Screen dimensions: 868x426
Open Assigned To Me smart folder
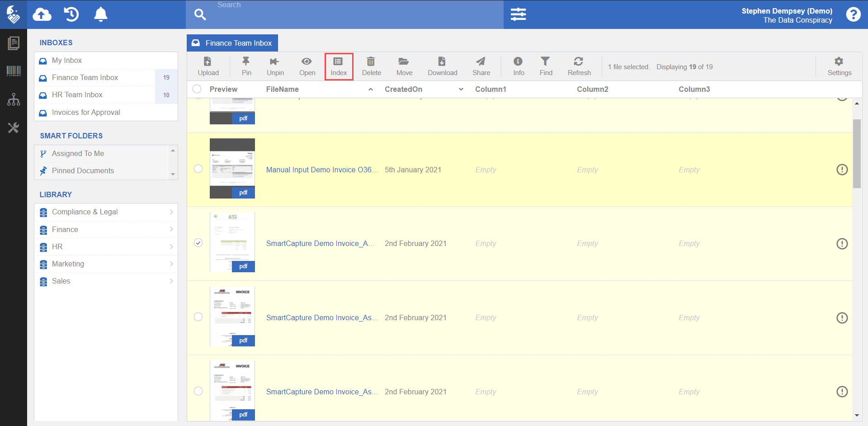pos(102,154)
